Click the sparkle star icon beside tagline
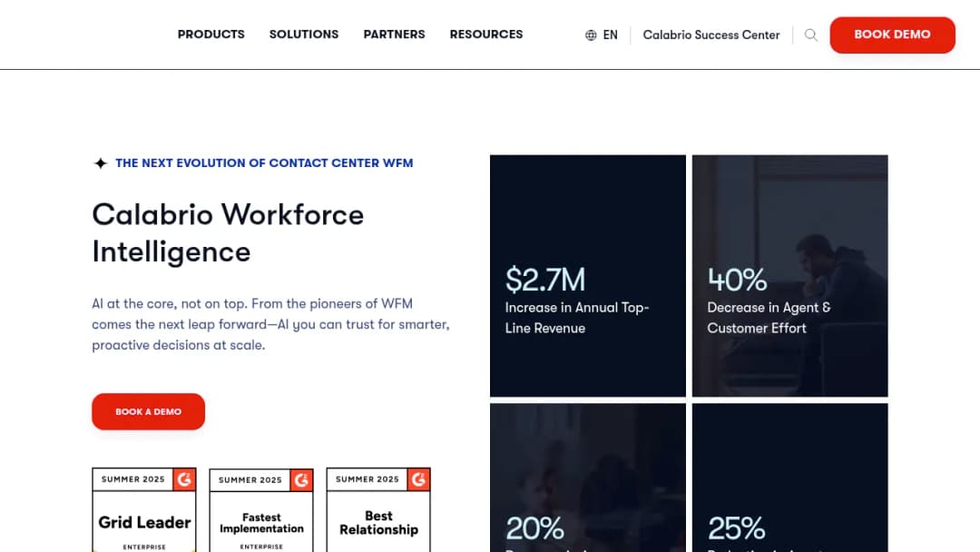This screenshot has width=980, height=552. tap(101, 163)
